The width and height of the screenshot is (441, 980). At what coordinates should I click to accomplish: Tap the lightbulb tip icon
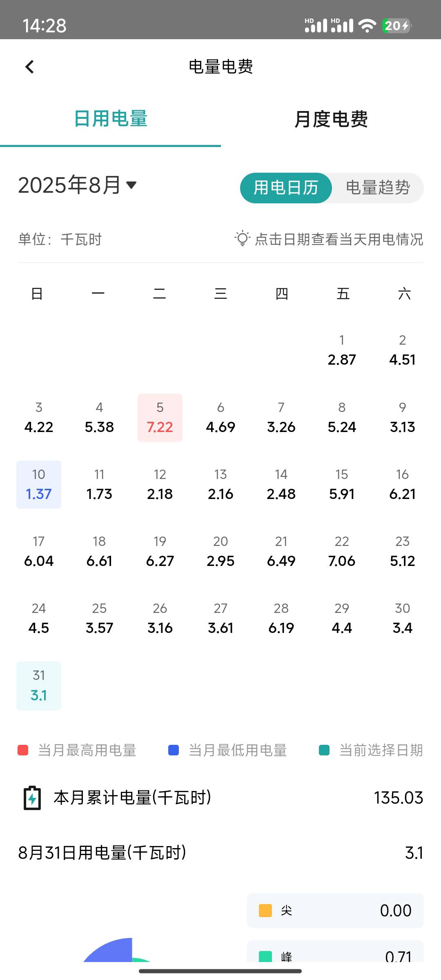click(x=242, y=238)
